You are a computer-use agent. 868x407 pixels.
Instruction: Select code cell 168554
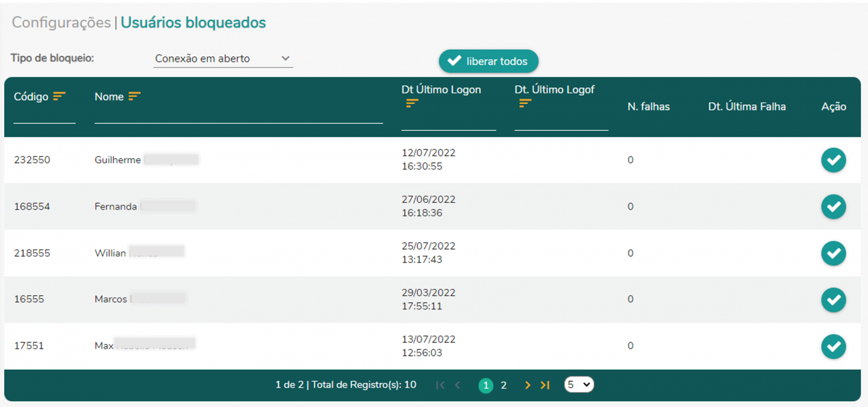click(32, 207)
